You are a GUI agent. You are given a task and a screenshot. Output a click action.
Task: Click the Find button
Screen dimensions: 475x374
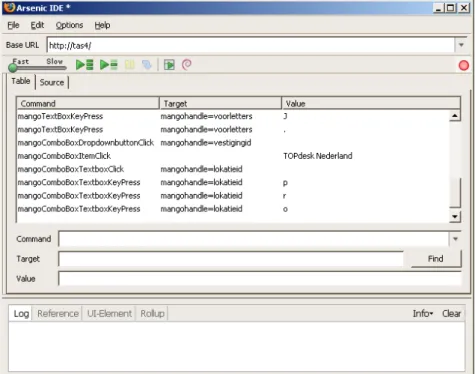click(x=436, y=259)
